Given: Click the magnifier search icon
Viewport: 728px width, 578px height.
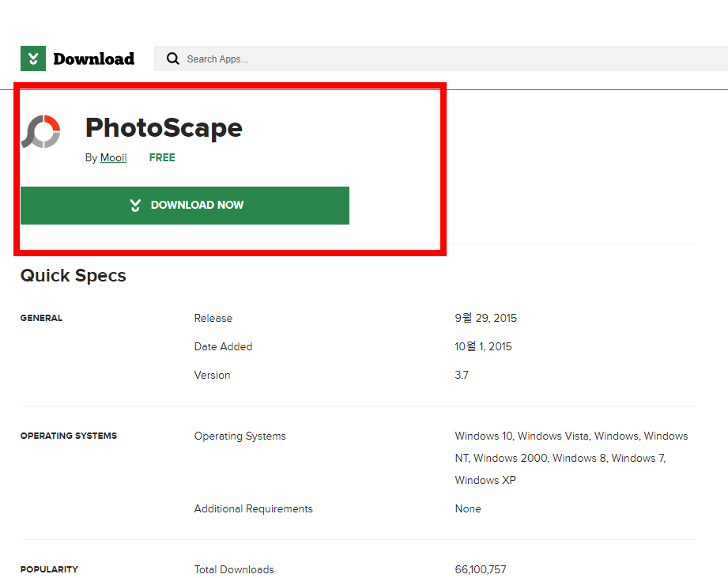Looking at the screenshot, I should [173, 59].
